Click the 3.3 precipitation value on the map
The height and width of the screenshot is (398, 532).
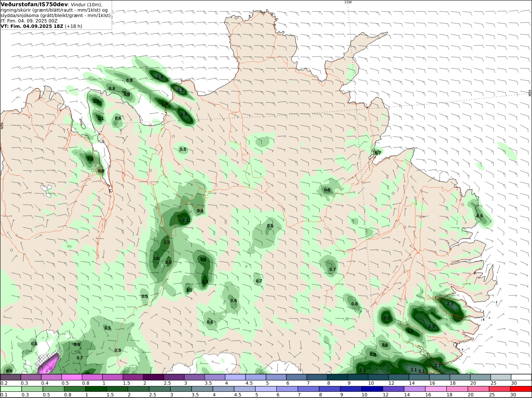click(x=180, y=90)
